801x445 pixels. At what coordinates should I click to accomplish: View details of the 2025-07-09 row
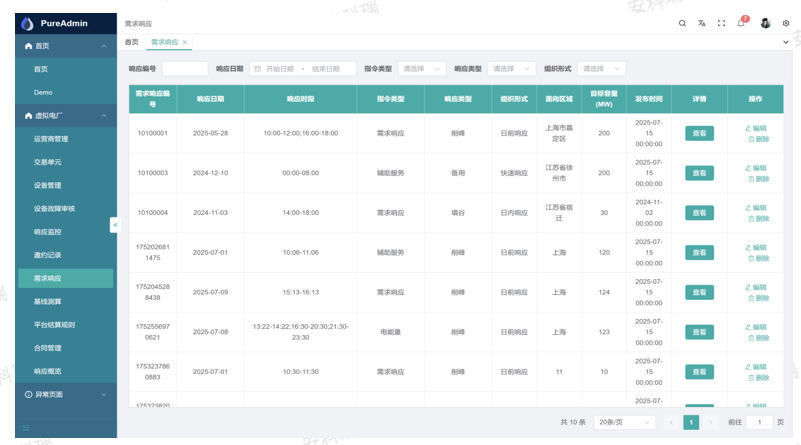click(699, 292)
